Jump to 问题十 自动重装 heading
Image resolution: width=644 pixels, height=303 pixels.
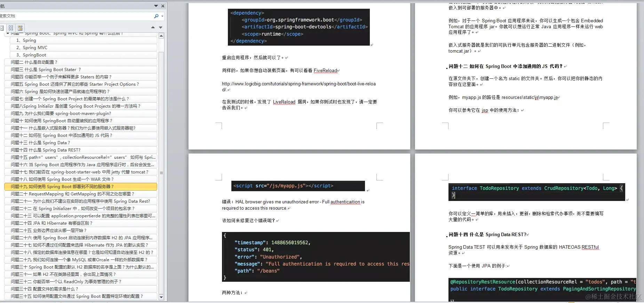pos(81,121)
